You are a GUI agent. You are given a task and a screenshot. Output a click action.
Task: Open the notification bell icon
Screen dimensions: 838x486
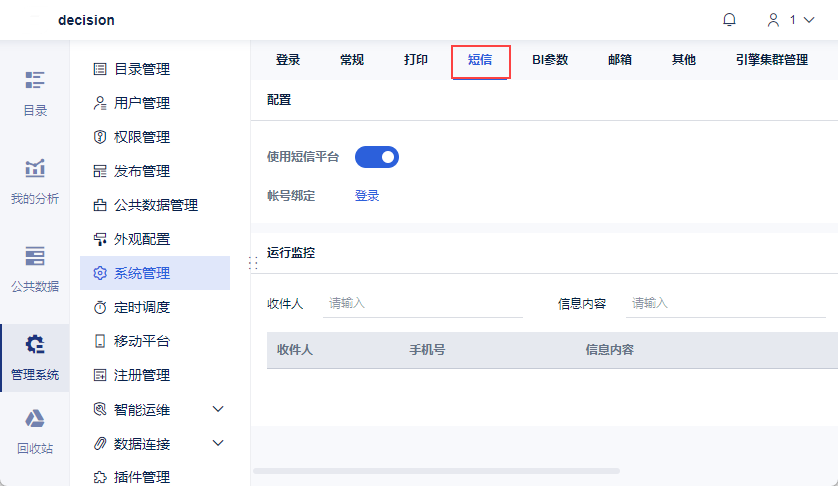pyautogui.click(x=729, y=20)
